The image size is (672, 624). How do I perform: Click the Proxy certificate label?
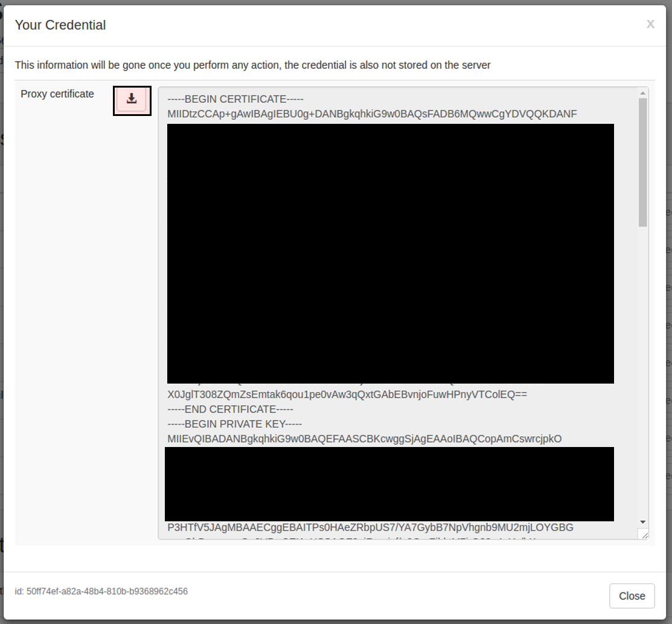57,94
